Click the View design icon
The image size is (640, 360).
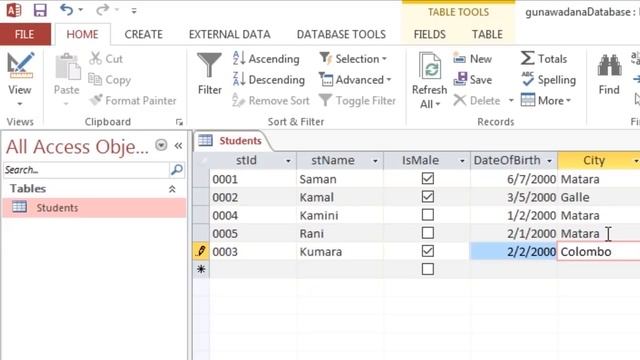pyautogui.click(x=20, y=66)
